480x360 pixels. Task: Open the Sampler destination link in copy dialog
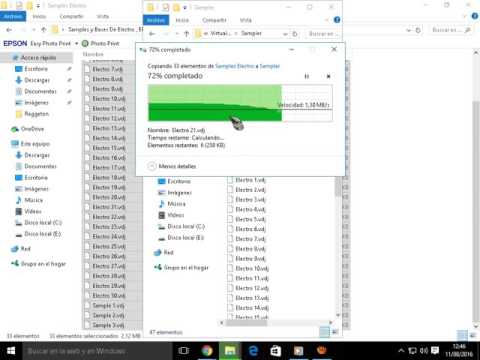tap(269, 66)
